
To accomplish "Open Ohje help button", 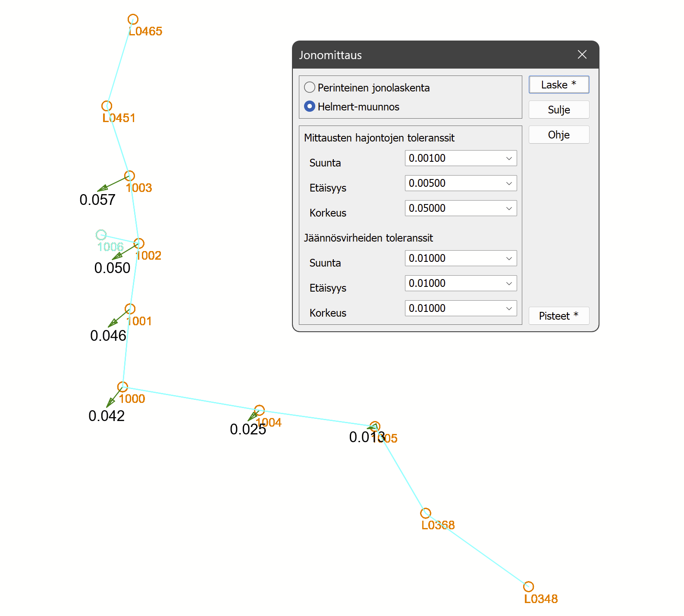I will pos(558,135).
